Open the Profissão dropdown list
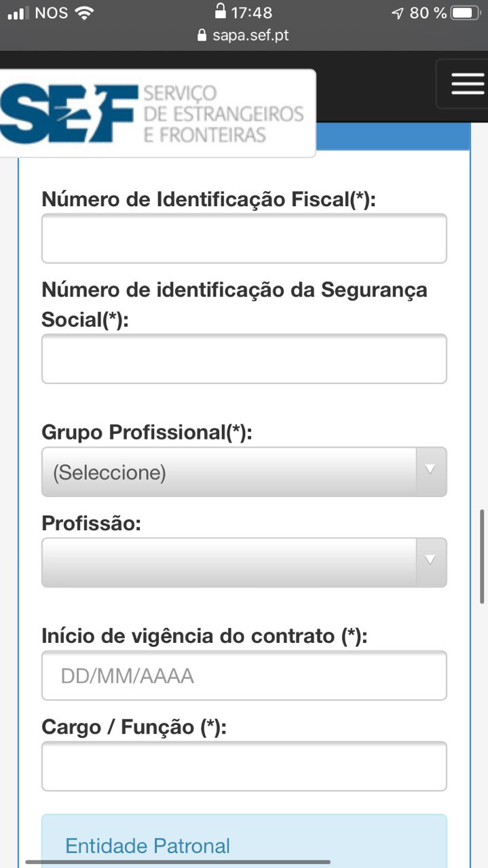This screenshot has width=488, height=868. pyautogui.click(x=244, y=562)
